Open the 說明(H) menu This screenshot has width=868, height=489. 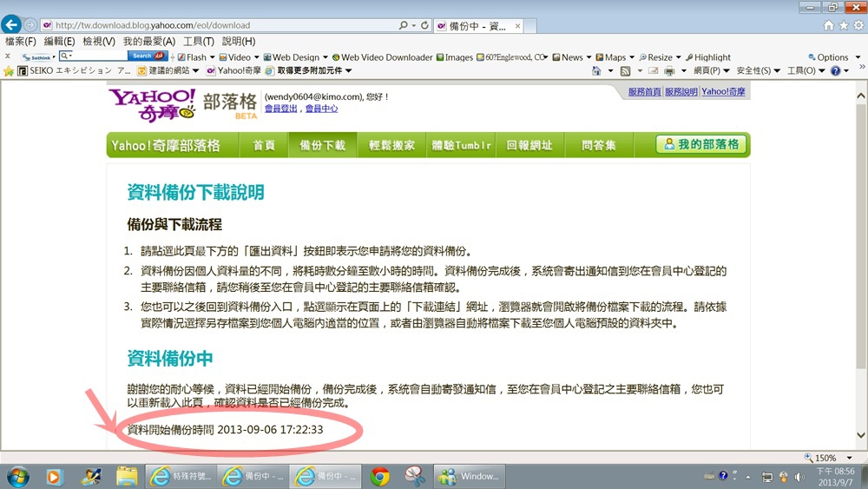click(239, 41)
